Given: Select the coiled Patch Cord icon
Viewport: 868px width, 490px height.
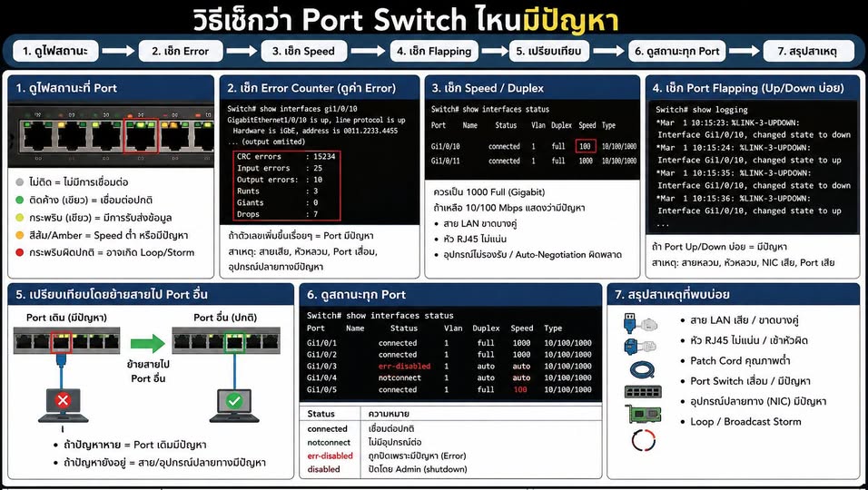Looking at the screenshot, I should point(642,369).
